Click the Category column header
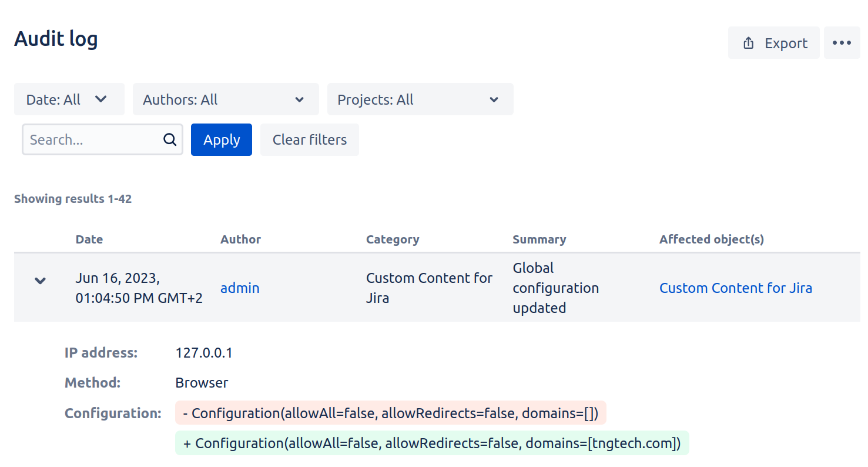The height and width of the screenshot is (467, 868). click(x=393, y=239)
